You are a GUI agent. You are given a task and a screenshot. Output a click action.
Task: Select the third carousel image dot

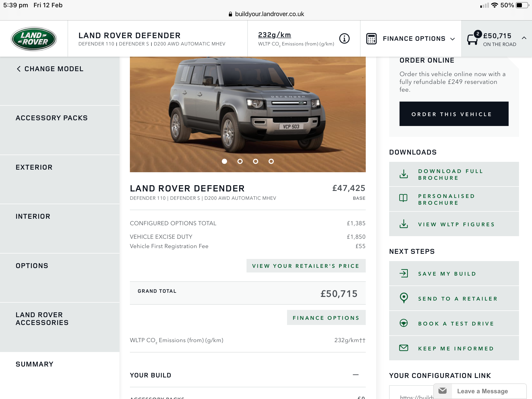256,161
